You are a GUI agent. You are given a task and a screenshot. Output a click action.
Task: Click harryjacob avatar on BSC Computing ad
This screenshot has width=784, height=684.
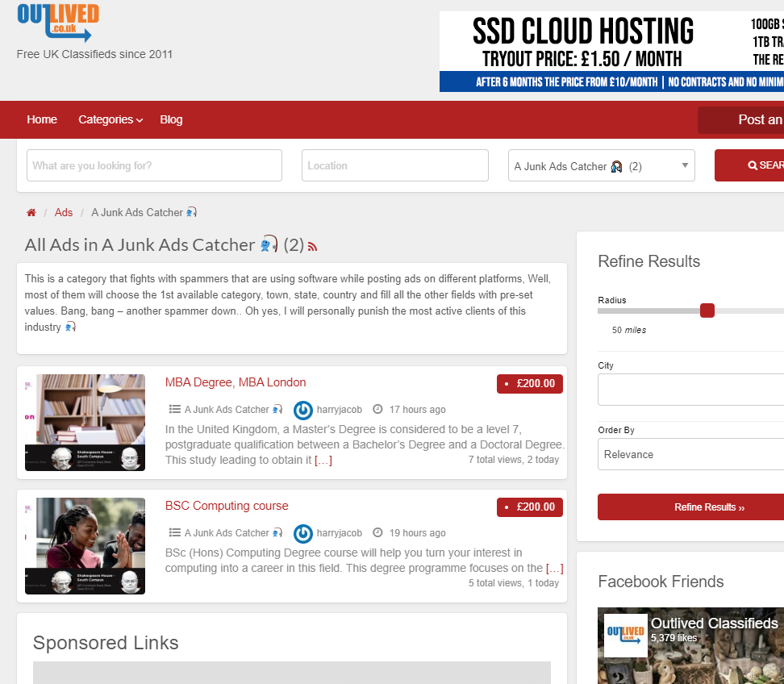click(303, 533)
